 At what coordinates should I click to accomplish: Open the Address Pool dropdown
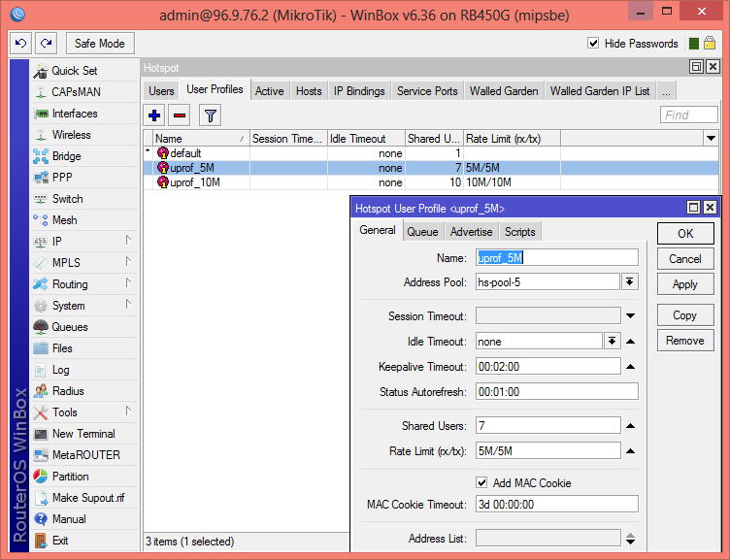point(630,282)
